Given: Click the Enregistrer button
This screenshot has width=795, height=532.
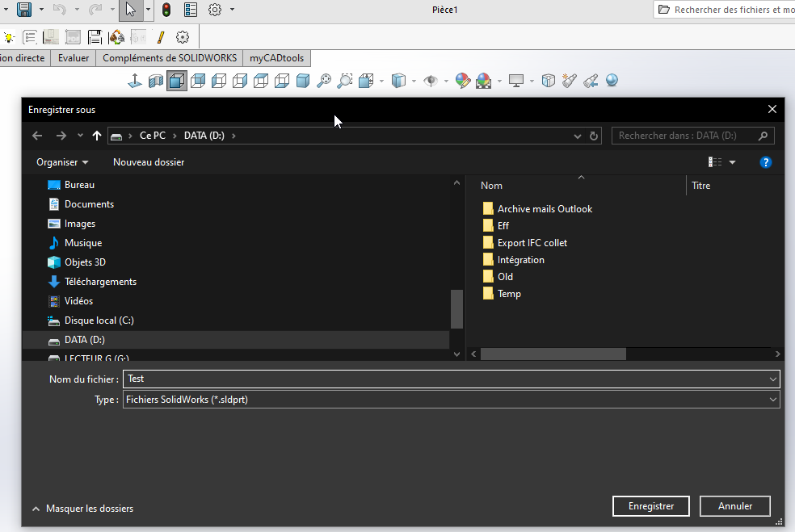Looking at the screenshot, I should tap(651, 505).
